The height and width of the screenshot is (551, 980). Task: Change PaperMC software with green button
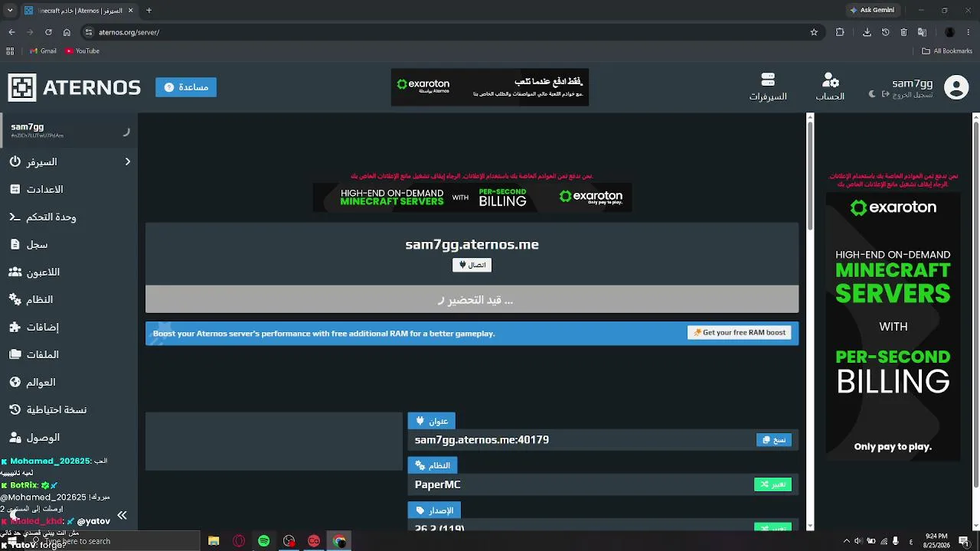click(773, 484)
